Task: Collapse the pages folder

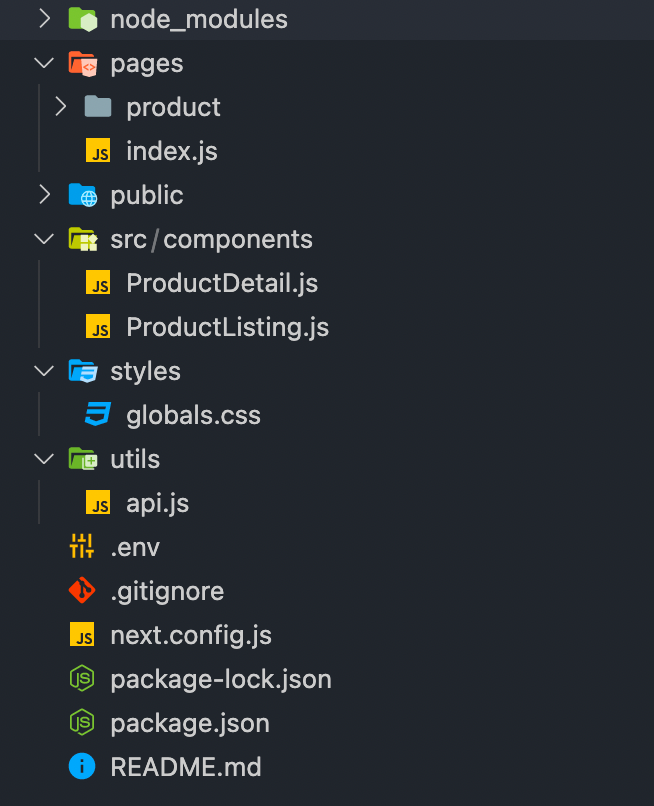Action: point(42,62)
